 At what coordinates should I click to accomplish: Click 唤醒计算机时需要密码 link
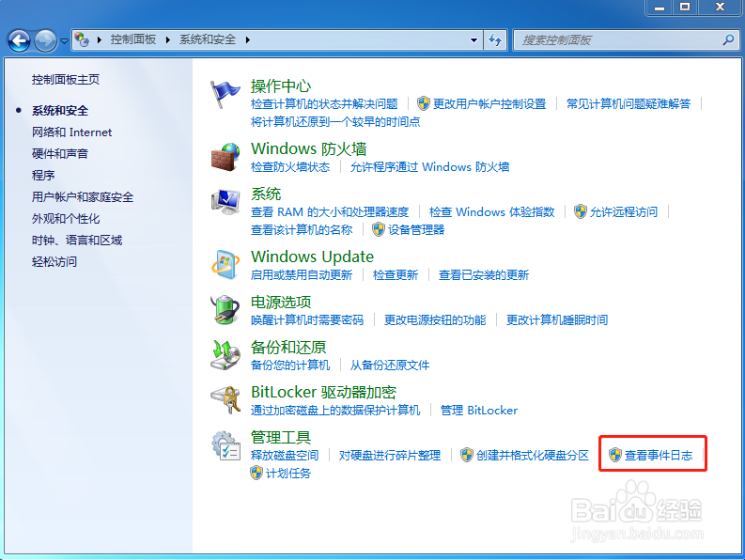click(x=307, y=319)
